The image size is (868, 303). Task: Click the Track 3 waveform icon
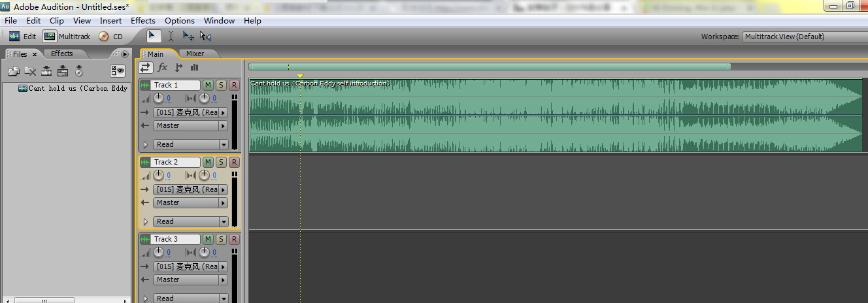145,239
